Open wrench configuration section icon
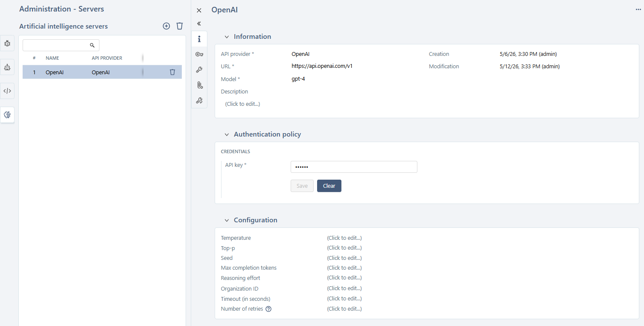This screenshot has width=644, height=326. (199, 70)
